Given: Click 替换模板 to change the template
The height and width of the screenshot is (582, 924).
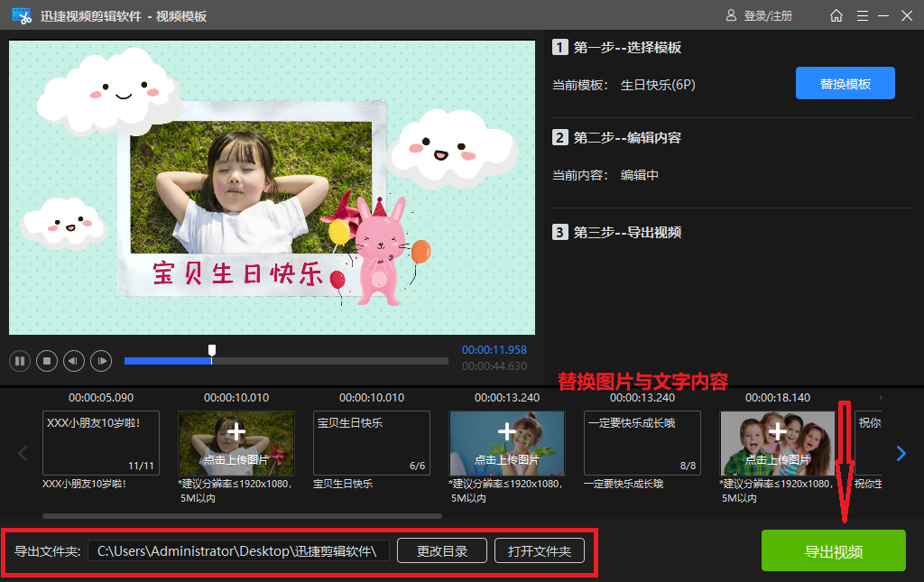Looking at the screenshot, I should pos(845,82).
